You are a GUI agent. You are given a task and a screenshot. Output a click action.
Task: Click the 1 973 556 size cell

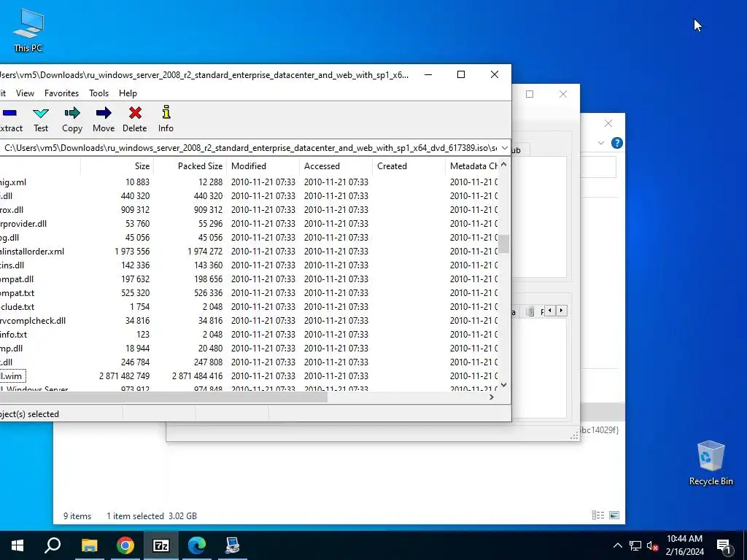[132, 252]
